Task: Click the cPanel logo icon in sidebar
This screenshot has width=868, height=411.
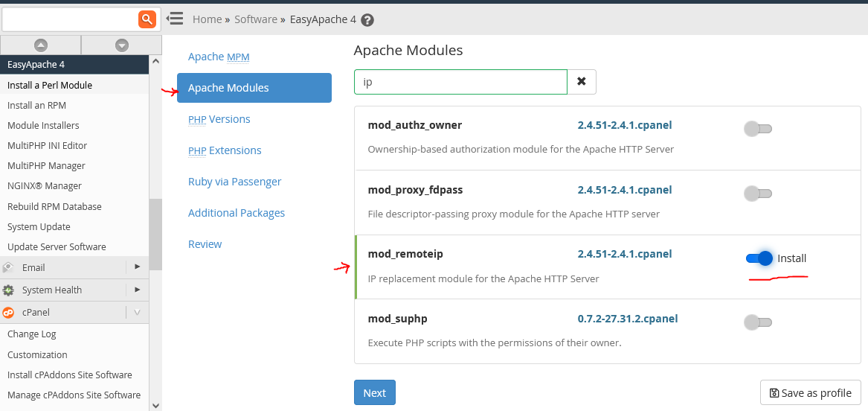Action: [x=7, y=313]
